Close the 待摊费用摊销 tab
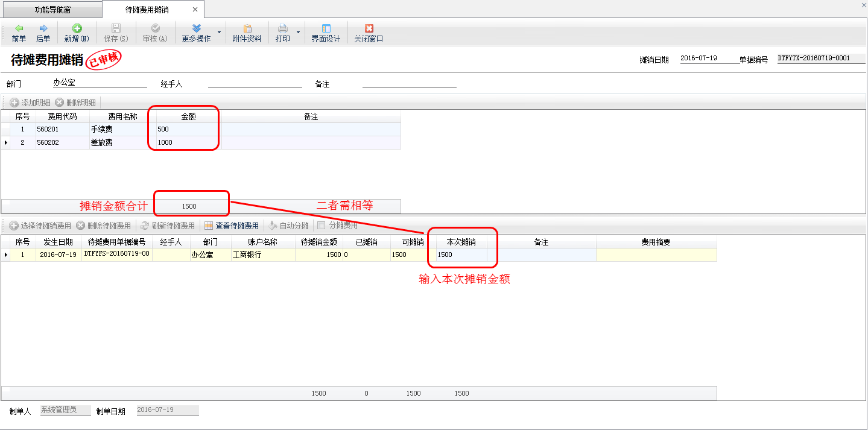 pyautogui.click(x=195, y=10)
